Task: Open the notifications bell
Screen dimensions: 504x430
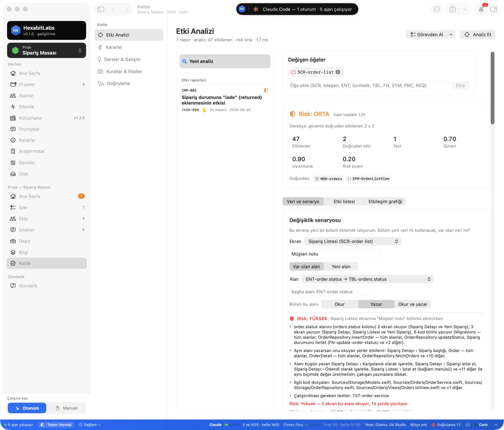Action: [x=481, y=9]
